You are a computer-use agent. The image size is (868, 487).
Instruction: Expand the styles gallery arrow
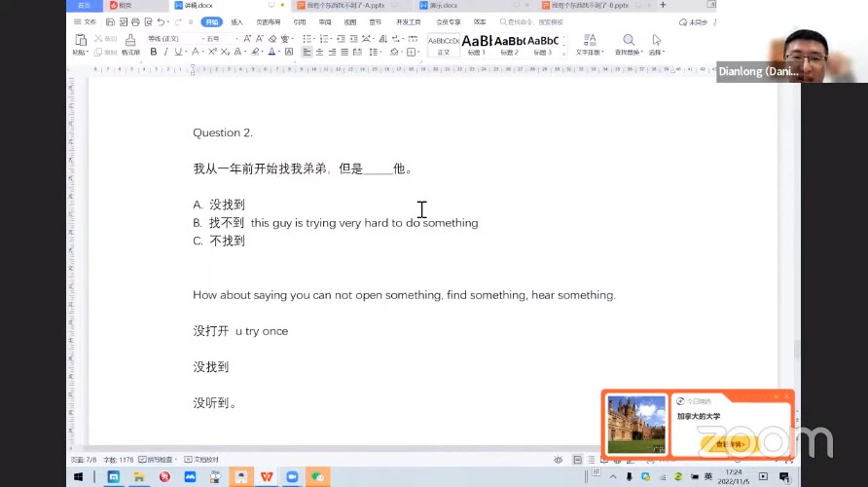(564, 54)
